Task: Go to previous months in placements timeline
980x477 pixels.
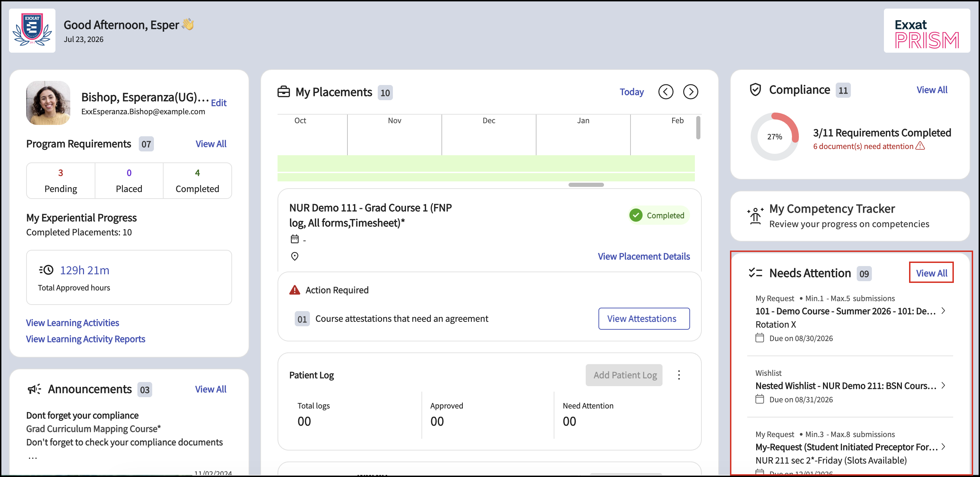Action: 665,92
